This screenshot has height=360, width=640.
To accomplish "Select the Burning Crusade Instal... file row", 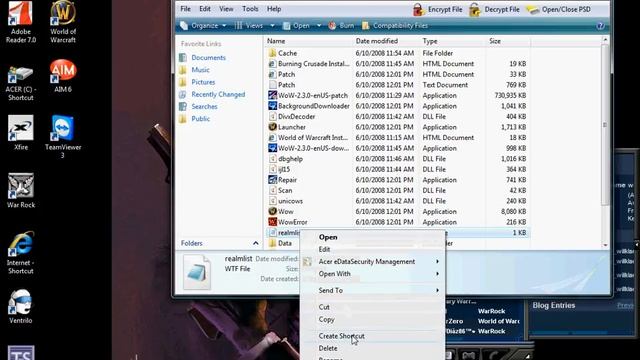I will click(398, 64).
